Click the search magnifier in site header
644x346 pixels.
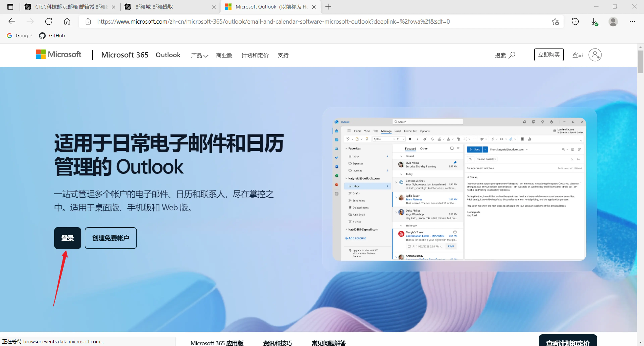click(512, 55)
